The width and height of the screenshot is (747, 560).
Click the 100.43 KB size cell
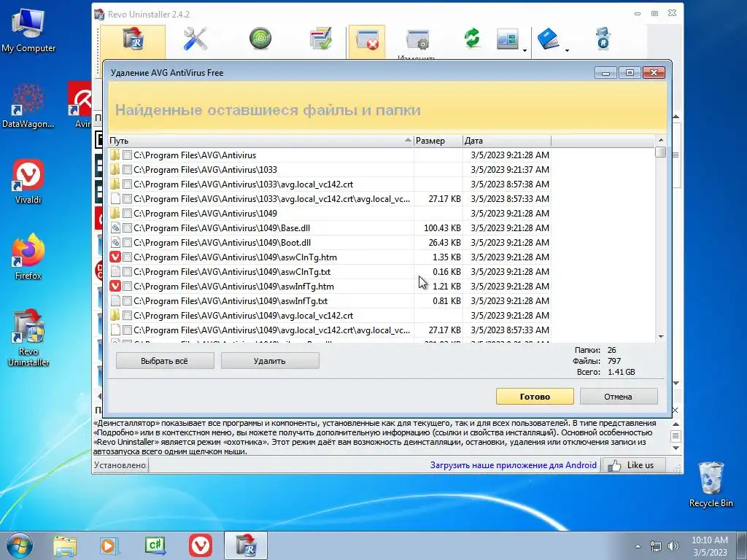tap(442, 228)
